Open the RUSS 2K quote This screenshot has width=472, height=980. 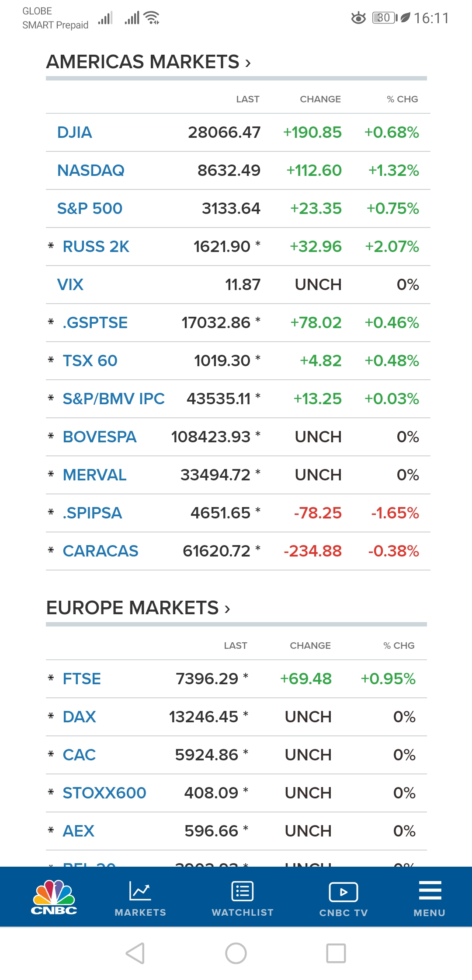click(96, 246)
